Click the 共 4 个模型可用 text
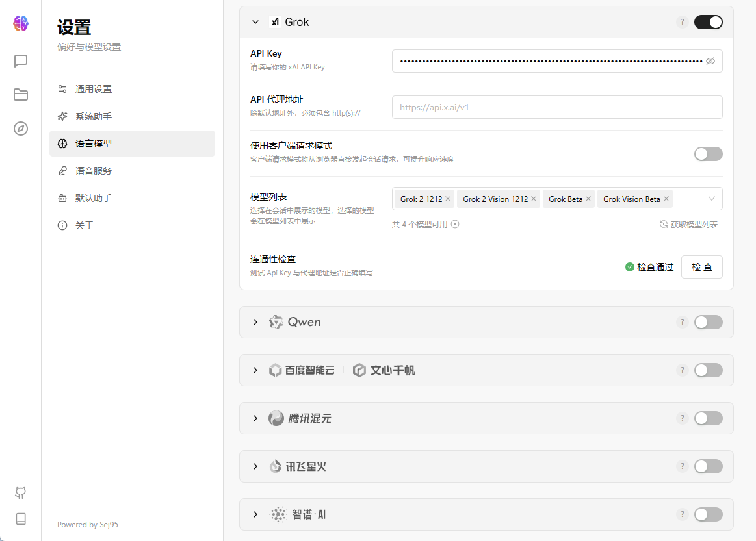Viewport: 756px width, 541px height. tap(419, 225)
